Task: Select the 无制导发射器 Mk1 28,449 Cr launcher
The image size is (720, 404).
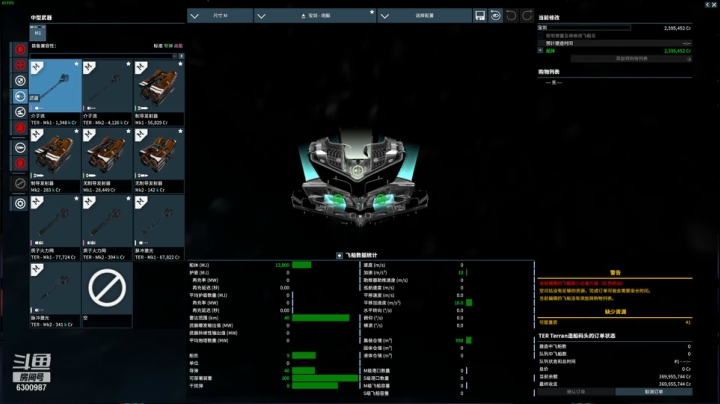Action: 107,160
